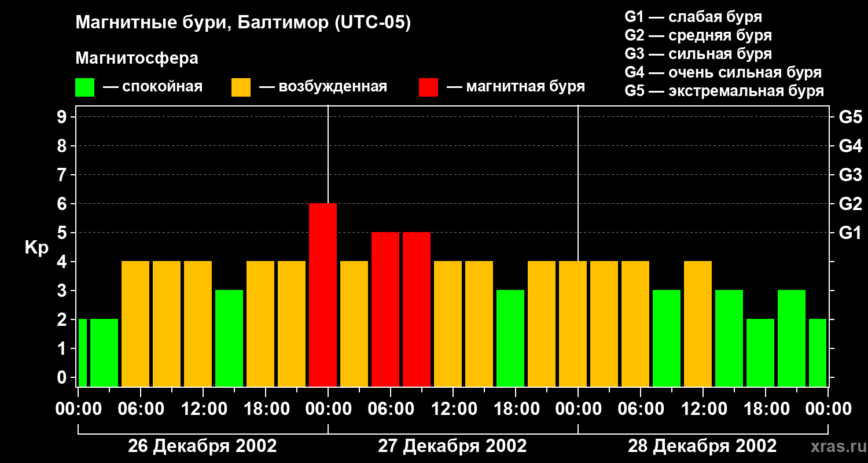
Task: Click the "Kp" axis label
Action: [36, 248]
